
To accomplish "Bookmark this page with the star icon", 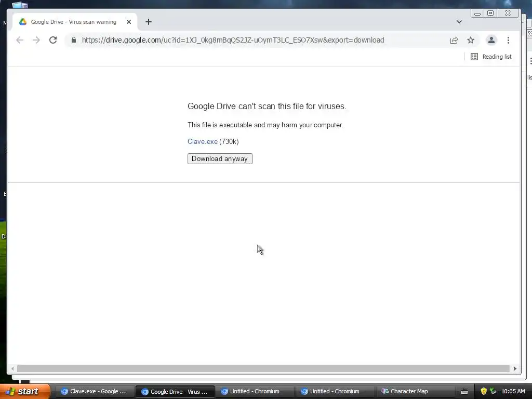I will (471, 40).
